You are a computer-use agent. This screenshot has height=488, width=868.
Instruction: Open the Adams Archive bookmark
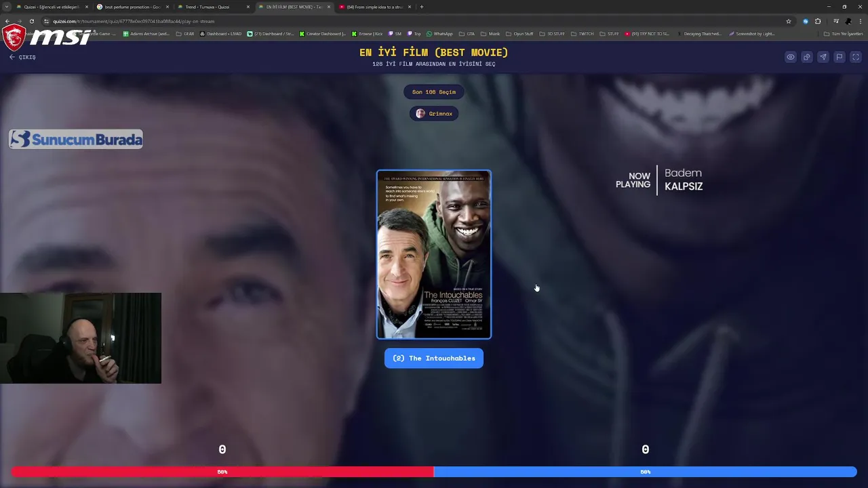146,33
